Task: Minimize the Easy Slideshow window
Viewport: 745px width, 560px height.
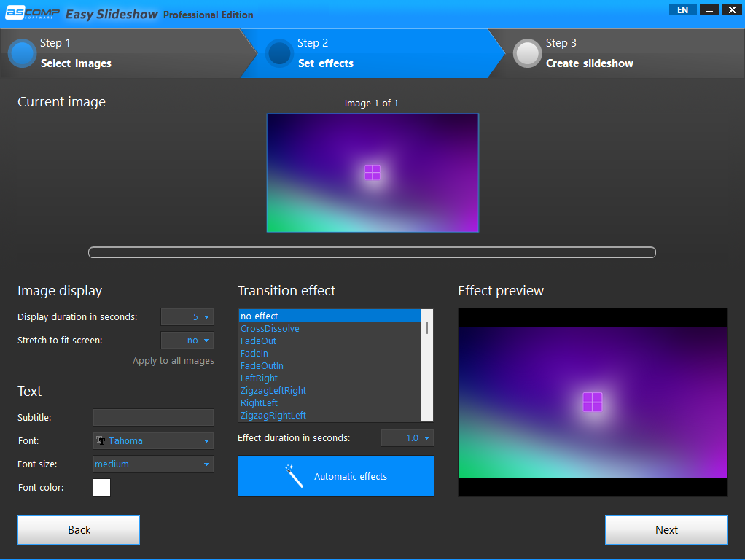Action: point(709,10)
